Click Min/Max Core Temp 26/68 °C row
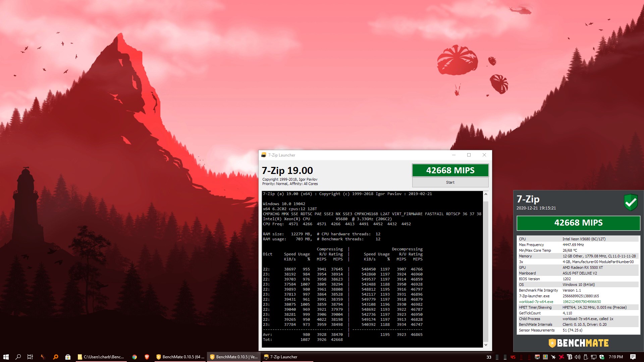Screen dimensions: 644x362 click(x=578, y=250)
